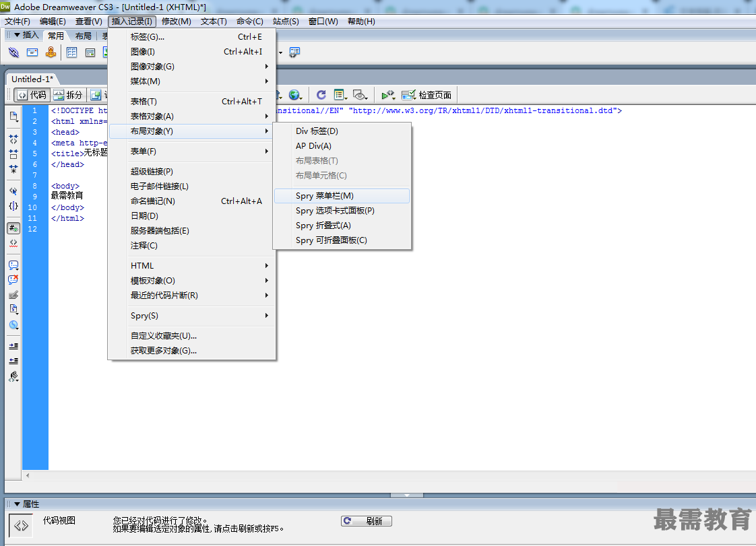Open Documents icon in coding toolbar
This screenshot has width=756, height=546.
point(13,116)
